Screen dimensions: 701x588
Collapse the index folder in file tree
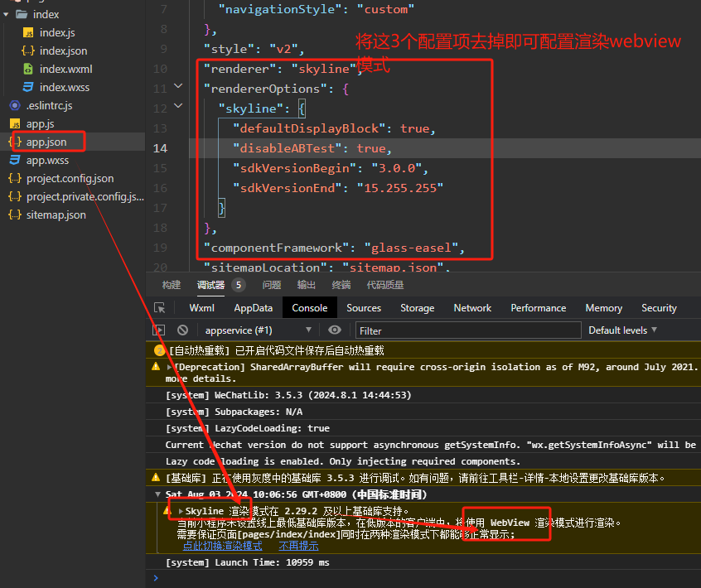[6, 15]
